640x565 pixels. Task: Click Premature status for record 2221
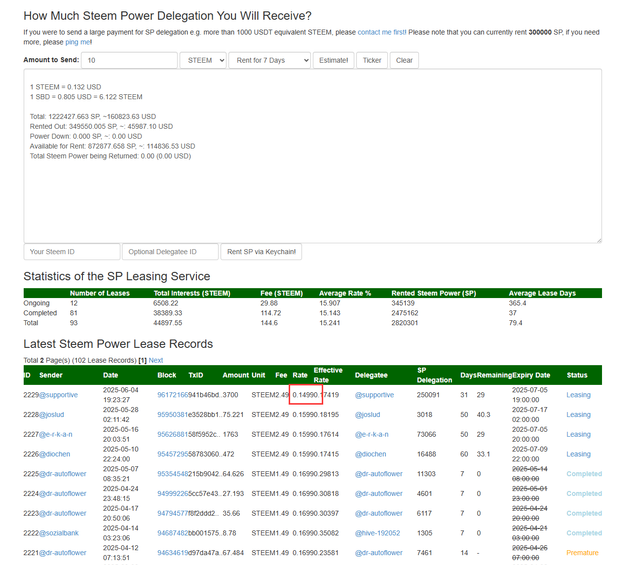[x=582, y=553]
